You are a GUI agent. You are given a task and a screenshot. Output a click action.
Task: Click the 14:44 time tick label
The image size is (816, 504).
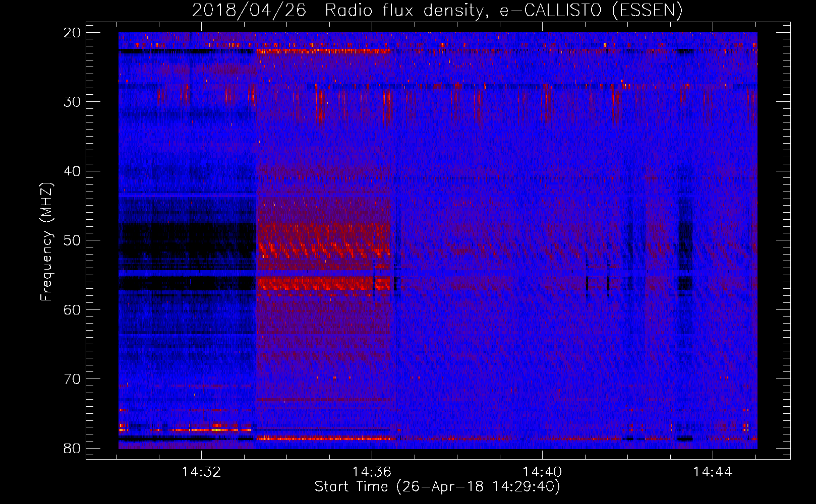click(x=712, y=472)
